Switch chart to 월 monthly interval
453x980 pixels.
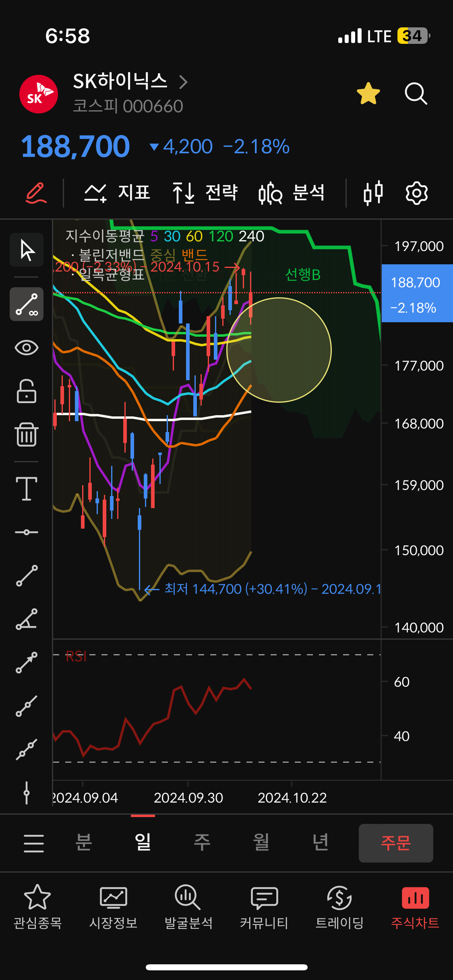coord(261,842)
